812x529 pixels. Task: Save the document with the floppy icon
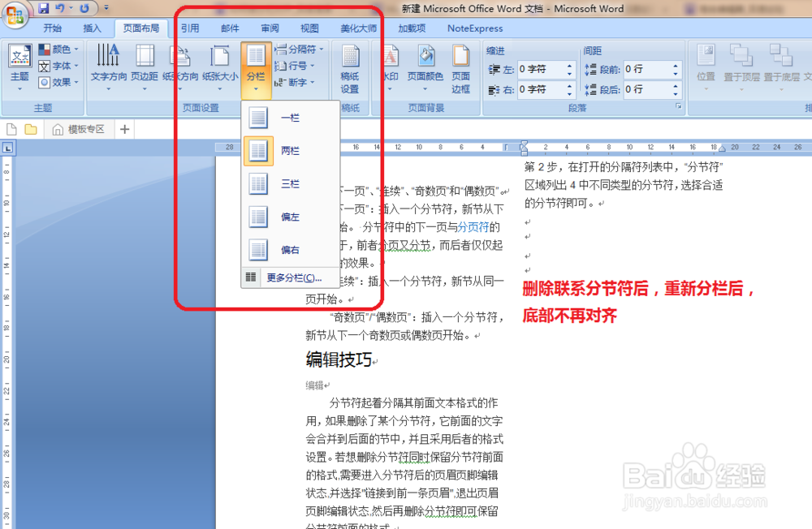[44, 8]
